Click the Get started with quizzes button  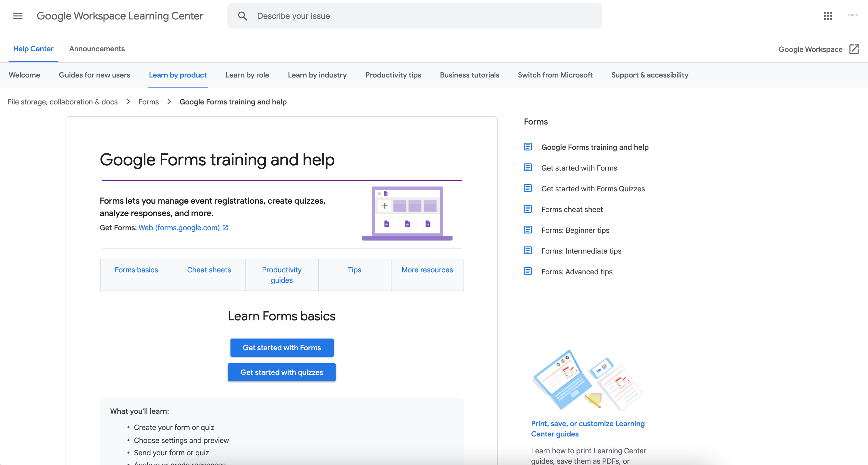282,372
